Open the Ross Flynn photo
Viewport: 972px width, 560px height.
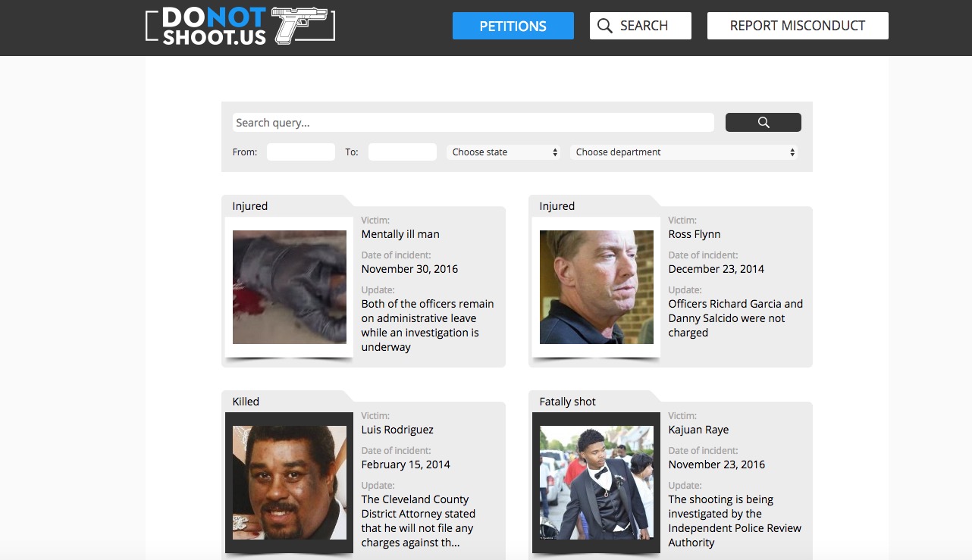point(597,287)
